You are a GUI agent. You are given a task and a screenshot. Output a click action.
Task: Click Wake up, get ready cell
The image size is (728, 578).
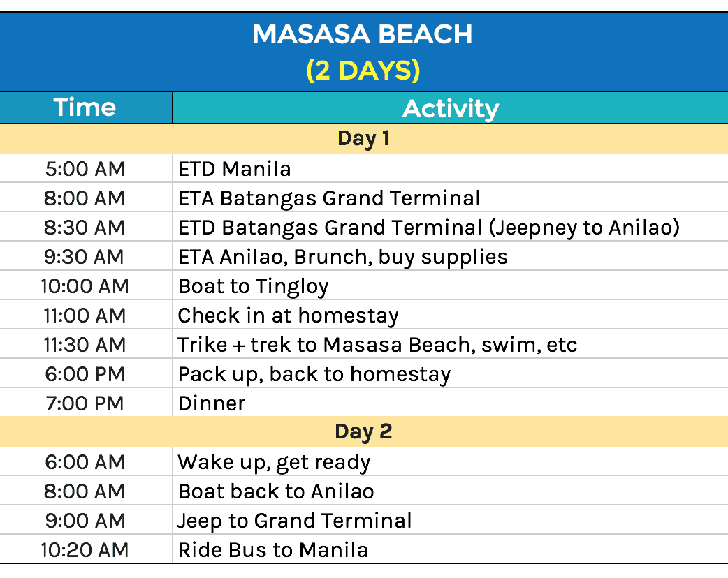pyautogui.click(x=274, y=462)
